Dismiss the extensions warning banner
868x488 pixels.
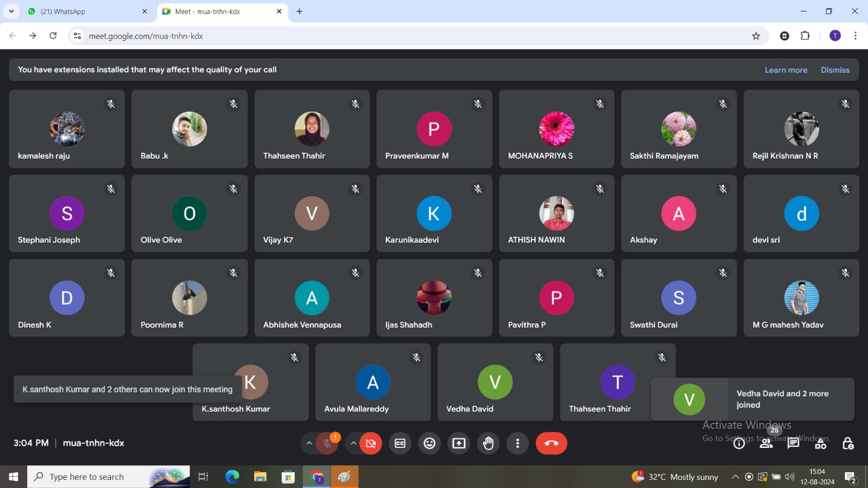click(x=835, y=70)
